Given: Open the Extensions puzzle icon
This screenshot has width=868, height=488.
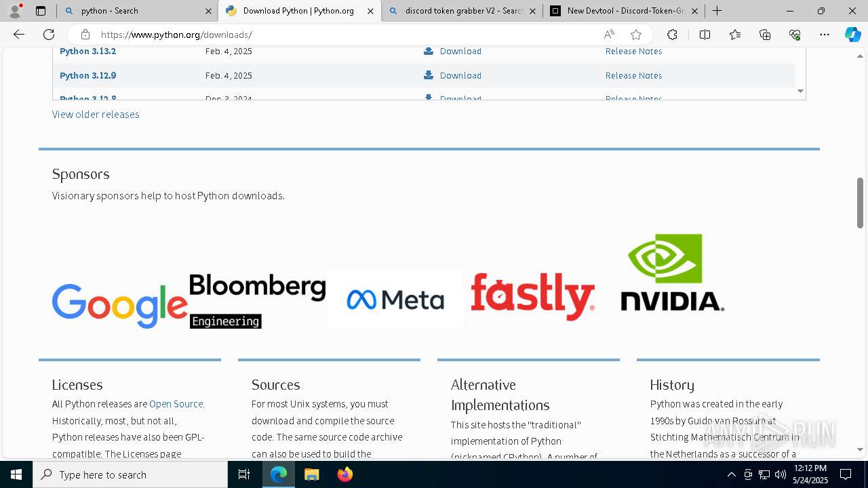Looking at the screenshot, I should coord(672,35).
